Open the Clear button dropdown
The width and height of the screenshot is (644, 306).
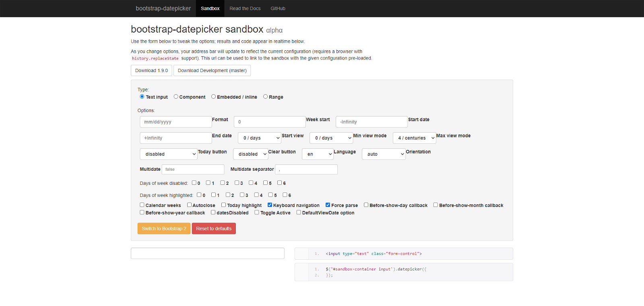click(x=250, y=154)
